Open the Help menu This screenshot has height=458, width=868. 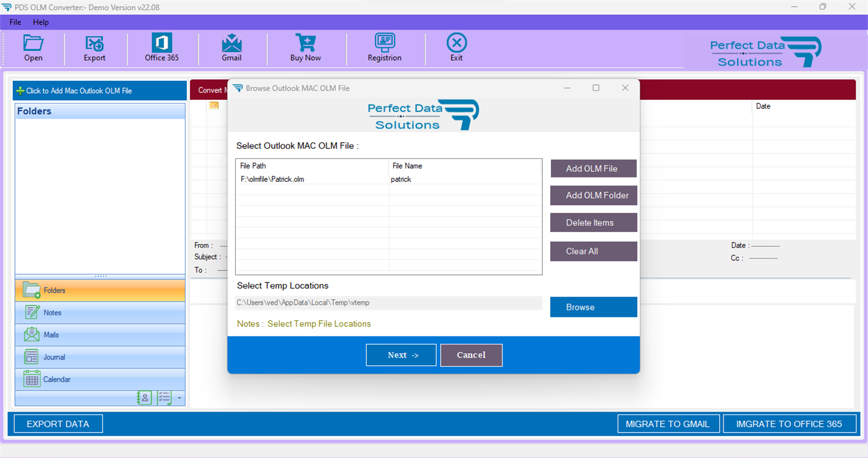point(41,22)
